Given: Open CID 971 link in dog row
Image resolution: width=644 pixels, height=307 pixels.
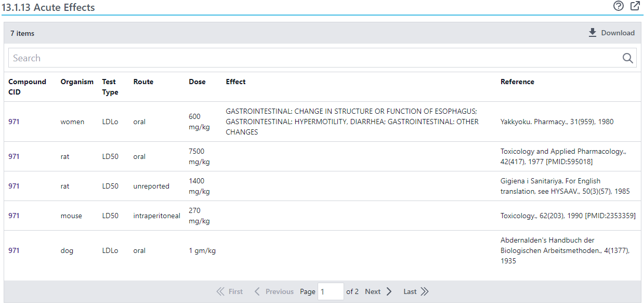Looking at the screenshot, I should coord(14,250).
